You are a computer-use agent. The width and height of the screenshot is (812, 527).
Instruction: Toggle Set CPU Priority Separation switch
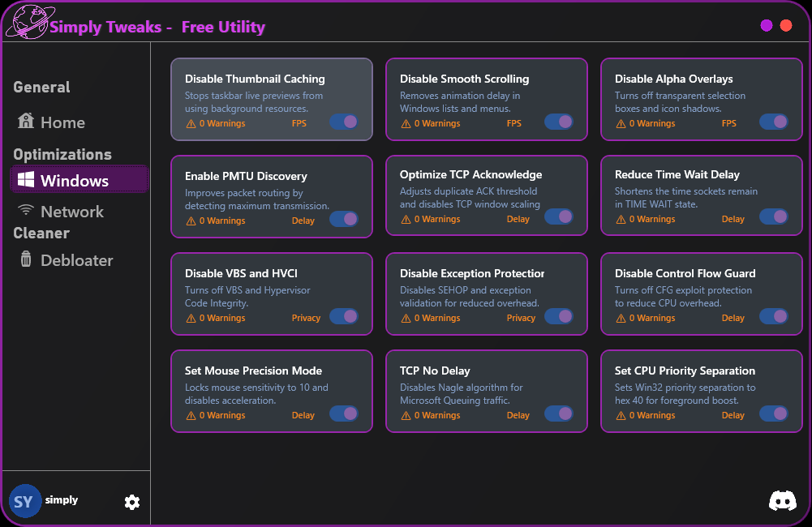(x=774, y=413)
